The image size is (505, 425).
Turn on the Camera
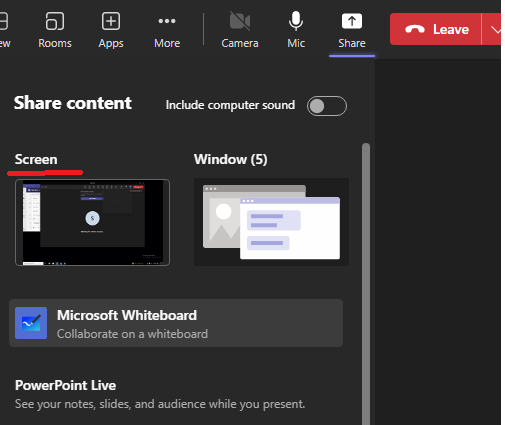[x=240, y=30]
